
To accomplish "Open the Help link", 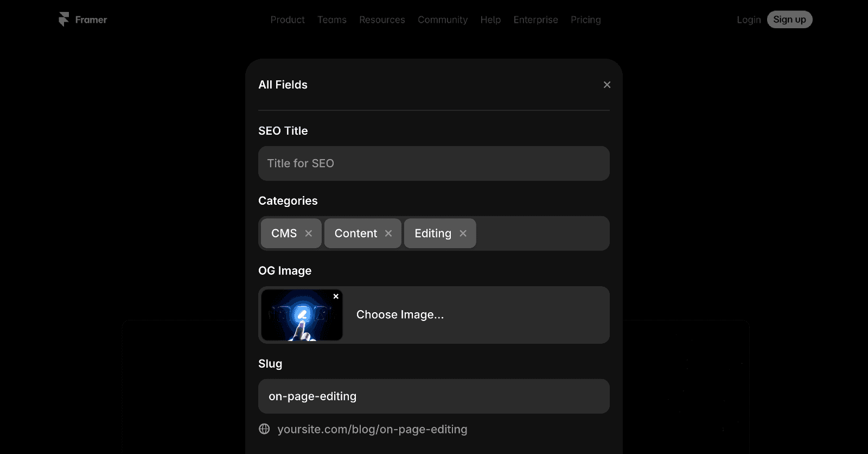I will 490,20.
